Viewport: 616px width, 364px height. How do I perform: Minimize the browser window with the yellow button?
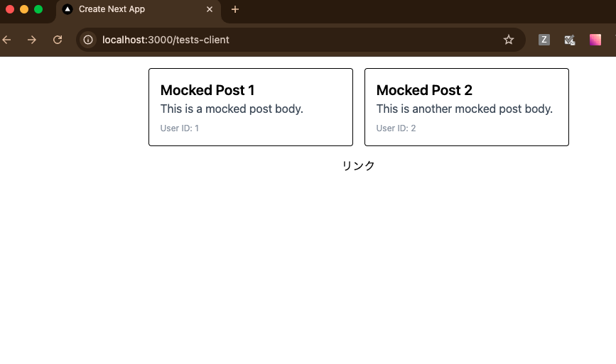click(24, 9)
